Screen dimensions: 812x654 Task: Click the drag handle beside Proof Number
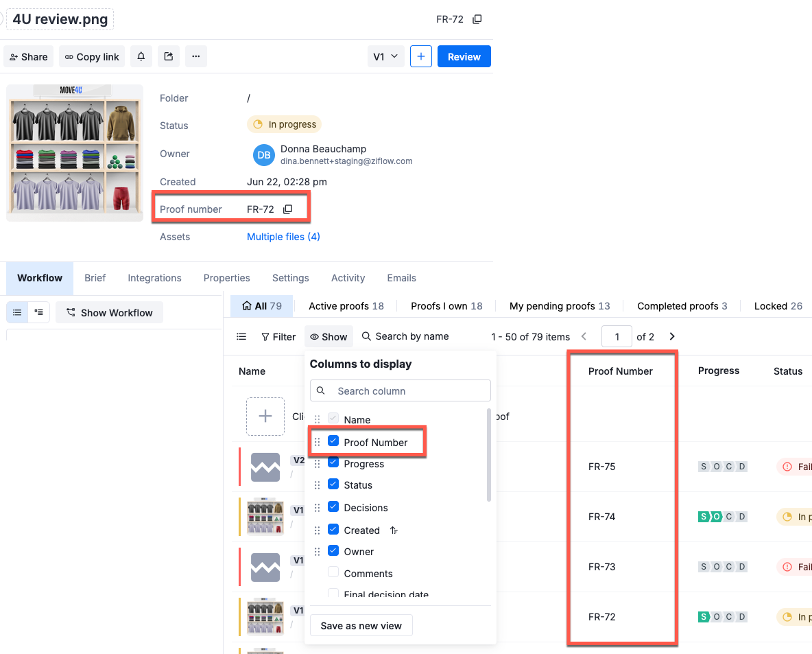(x=318, y=442)
